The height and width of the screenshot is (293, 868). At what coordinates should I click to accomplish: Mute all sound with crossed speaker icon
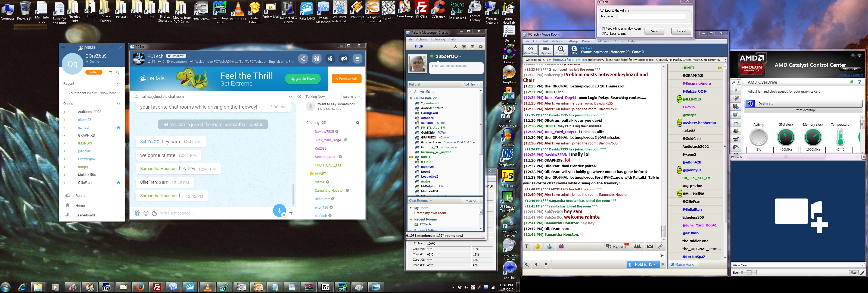[527, 265]
